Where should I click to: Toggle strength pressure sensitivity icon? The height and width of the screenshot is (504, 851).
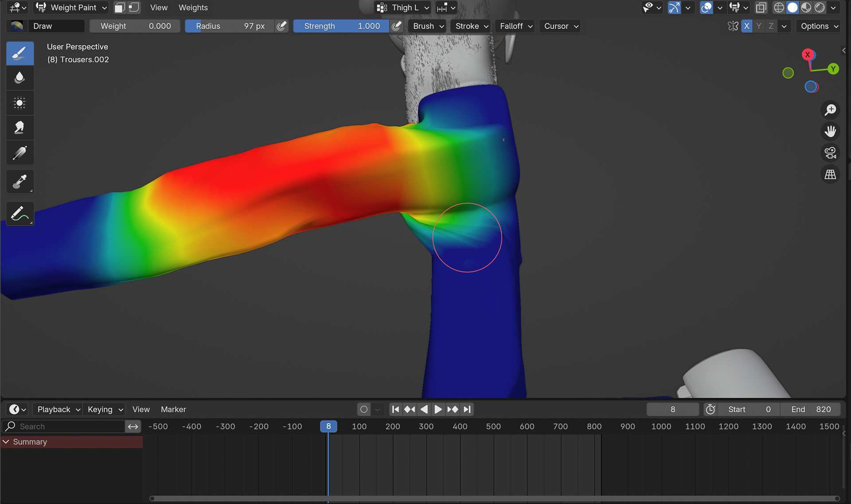(397, 26)
